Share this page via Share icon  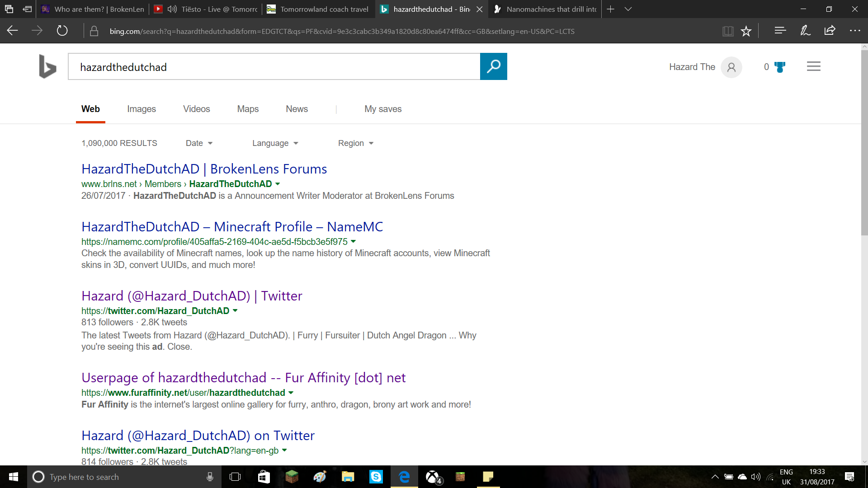point(830,31)
